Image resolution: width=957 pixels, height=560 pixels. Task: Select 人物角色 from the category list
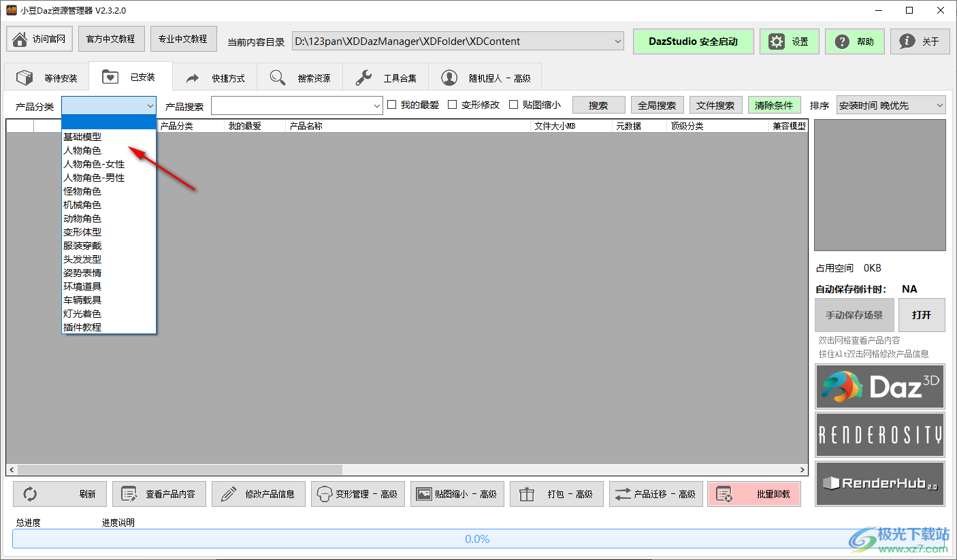tap(109, 150)
